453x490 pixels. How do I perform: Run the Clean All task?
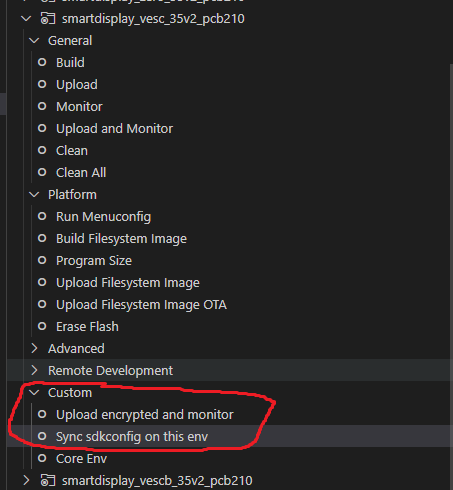pos(81,173)
